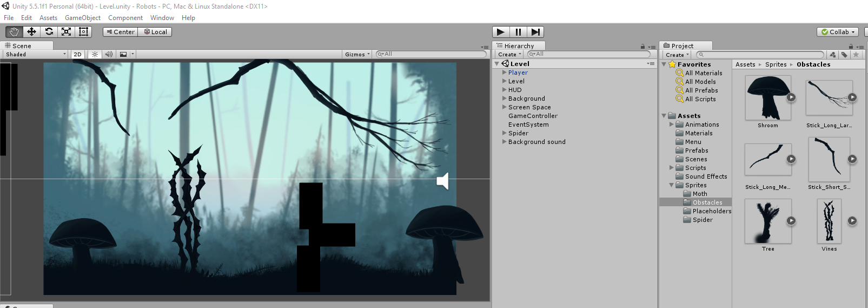Open the GameObject menu
Image resolution: width=868 pixels, height=308 pixels.
[82, 18]
